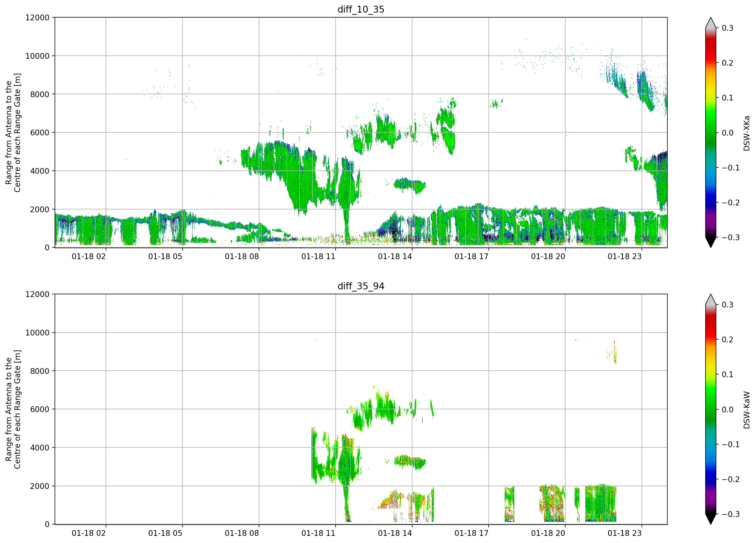Click the 01-18 08 time tick under diff_10_35

click(x=242, y=256)
